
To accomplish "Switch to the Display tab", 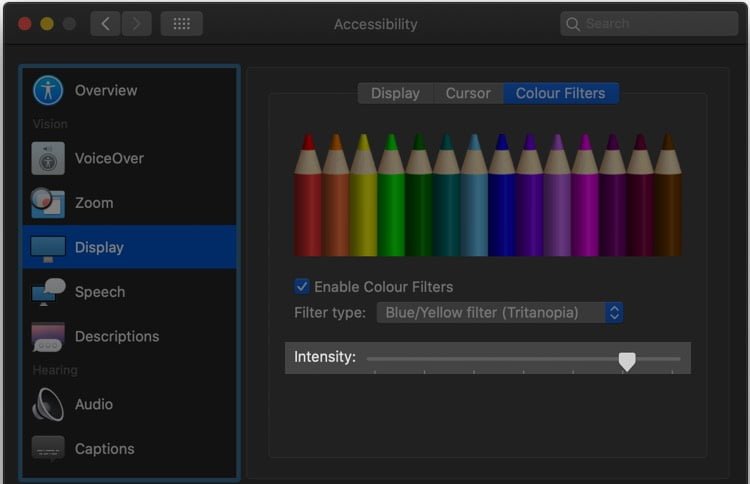I will click(396, 93).
